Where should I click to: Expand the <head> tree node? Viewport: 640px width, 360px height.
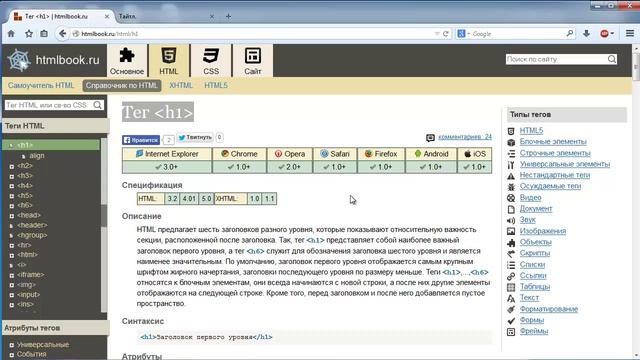tap(12, 216)
